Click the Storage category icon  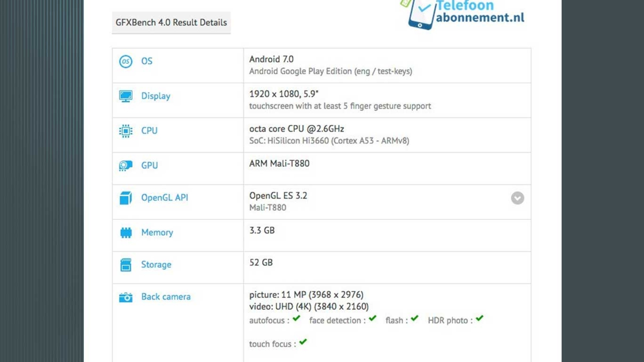pyautogui.click(x=126, y=264)
